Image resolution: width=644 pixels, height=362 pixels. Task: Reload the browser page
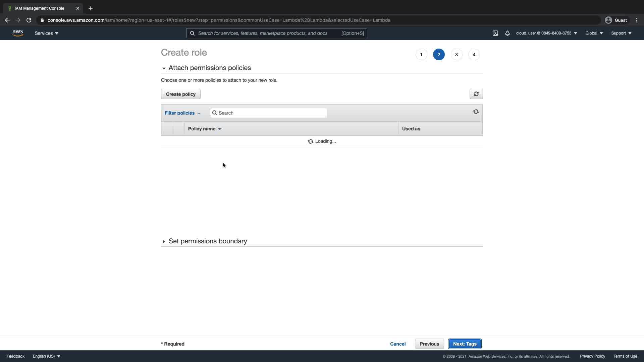(29, 20)
